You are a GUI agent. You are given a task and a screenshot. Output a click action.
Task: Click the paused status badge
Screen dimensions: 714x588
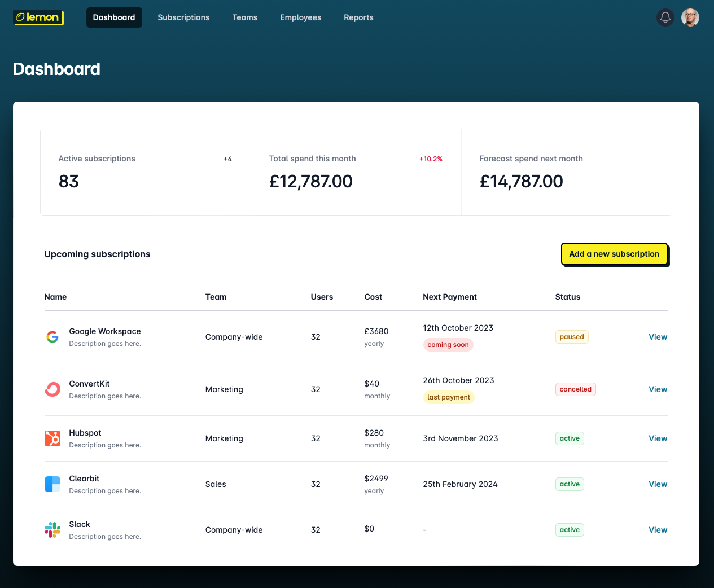[x=572, y=337]
